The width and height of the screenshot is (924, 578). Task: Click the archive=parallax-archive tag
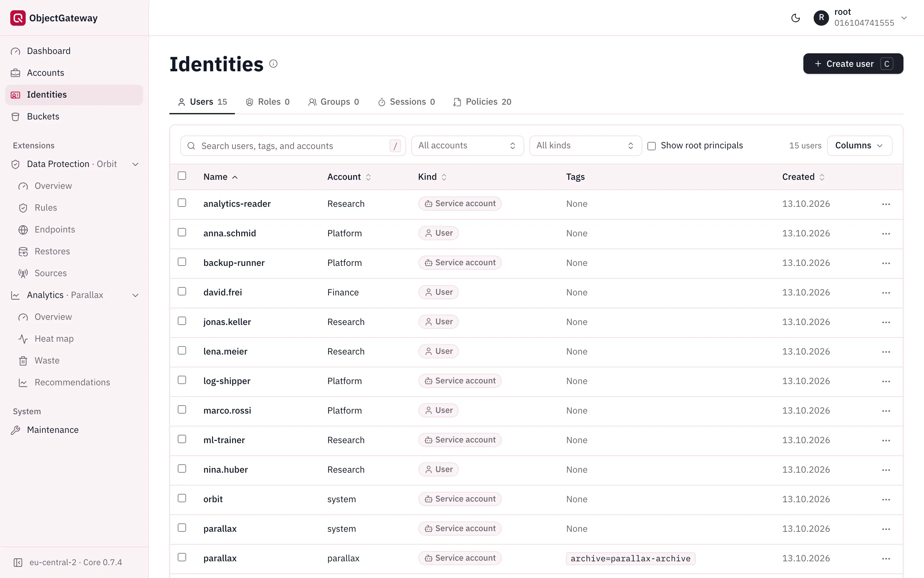coord(630,558)
